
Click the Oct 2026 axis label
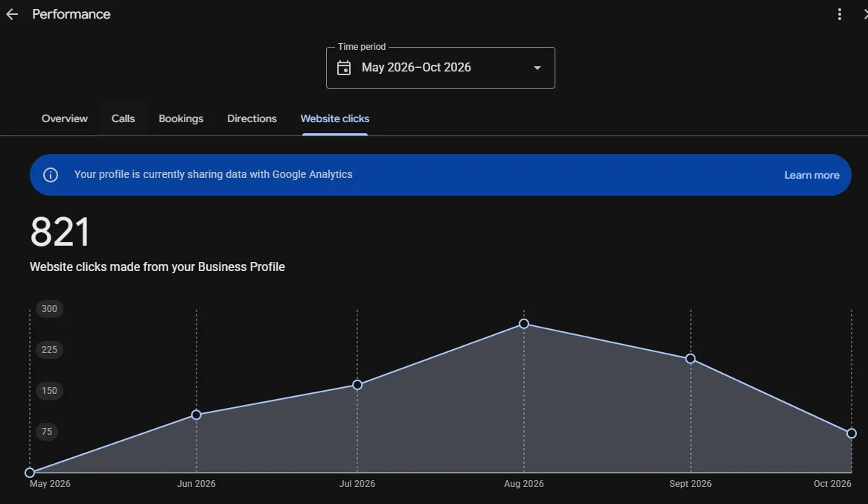click(832, 483)
